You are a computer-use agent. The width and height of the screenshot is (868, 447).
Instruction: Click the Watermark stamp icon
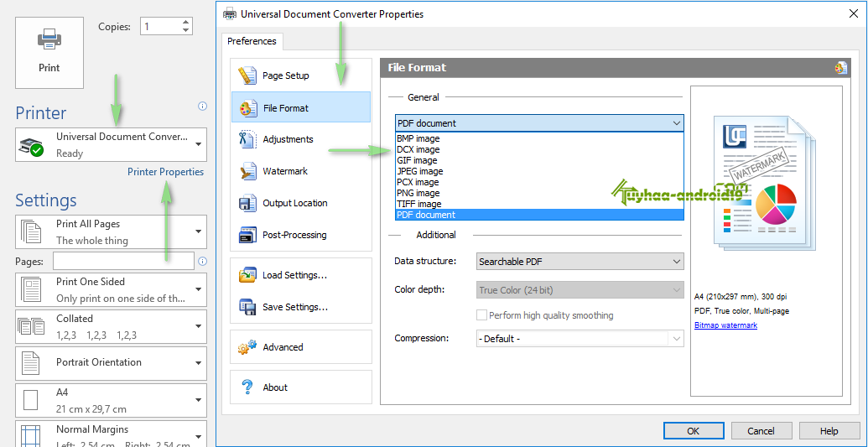[x=247, y=171]
